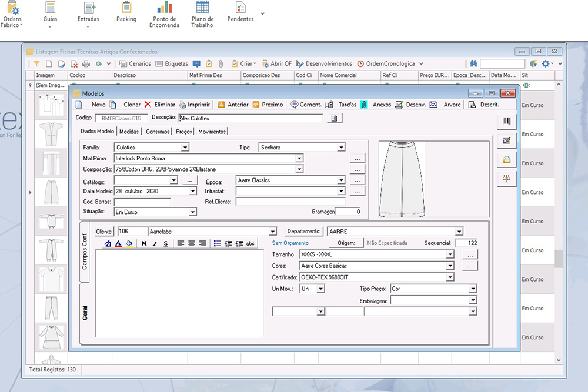Pick font color in notes editor toolbar

(118, 243)
